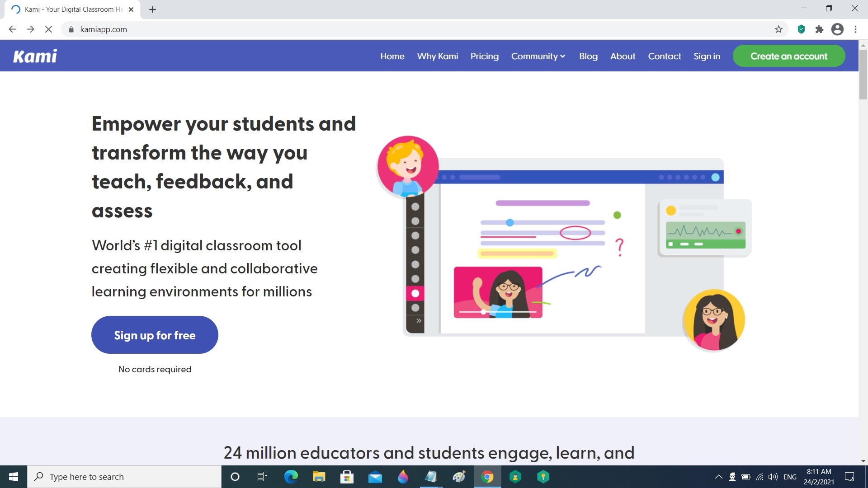Bookmark this page with star icon
868x488 pixels.
pyautogui.click(x=778, y=29)
